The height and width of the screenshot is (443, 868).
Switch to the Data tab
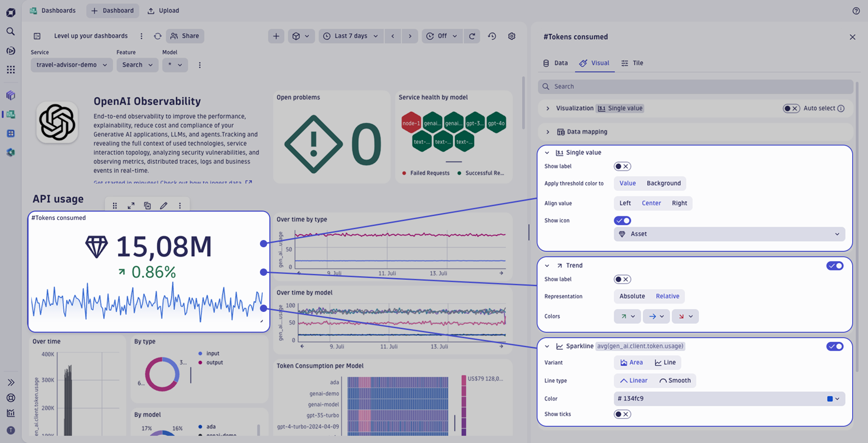point(555,63)
